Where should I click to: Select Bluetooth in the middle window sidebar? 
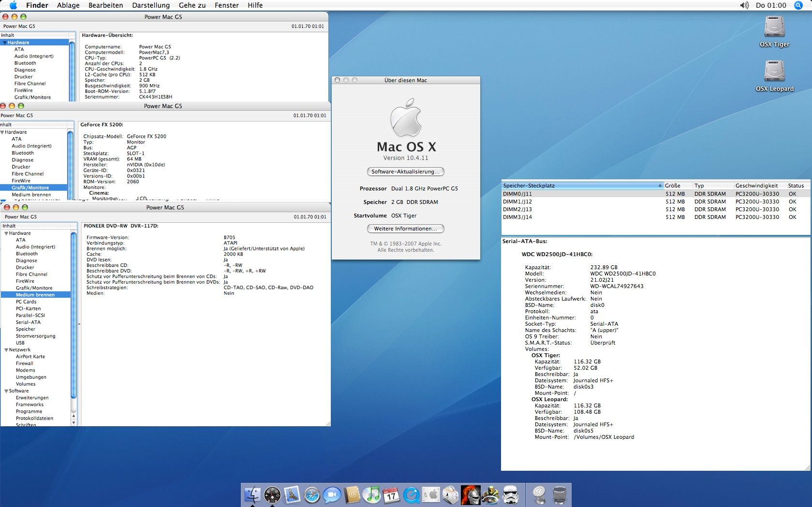(23, 153)
